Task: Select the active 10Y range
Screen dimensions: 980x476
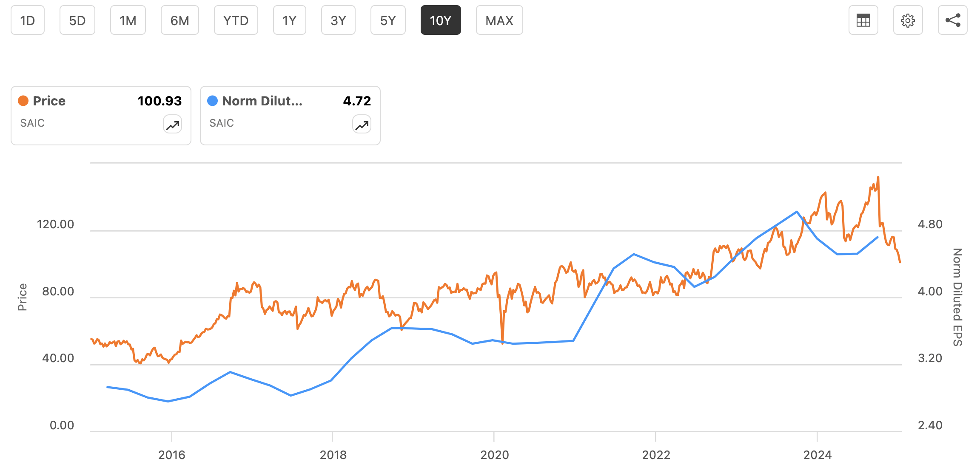Action: pyautogui.click(x=440, y=20)
